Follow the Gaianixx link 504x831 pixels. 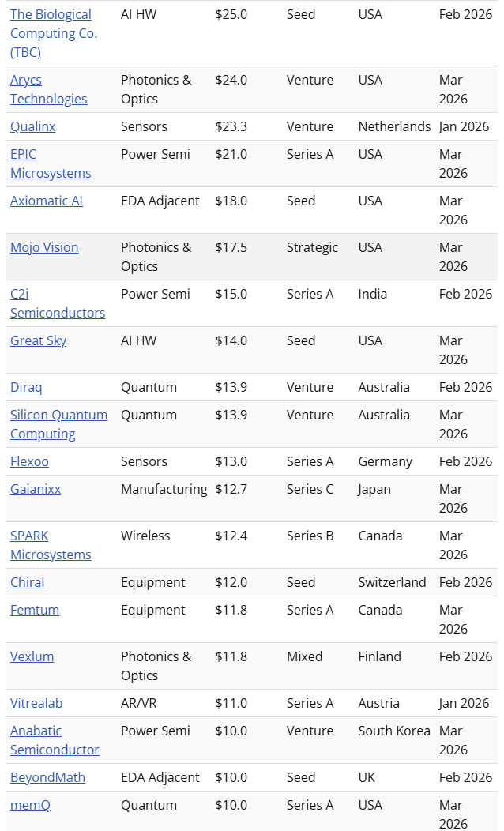coord(36,489)
